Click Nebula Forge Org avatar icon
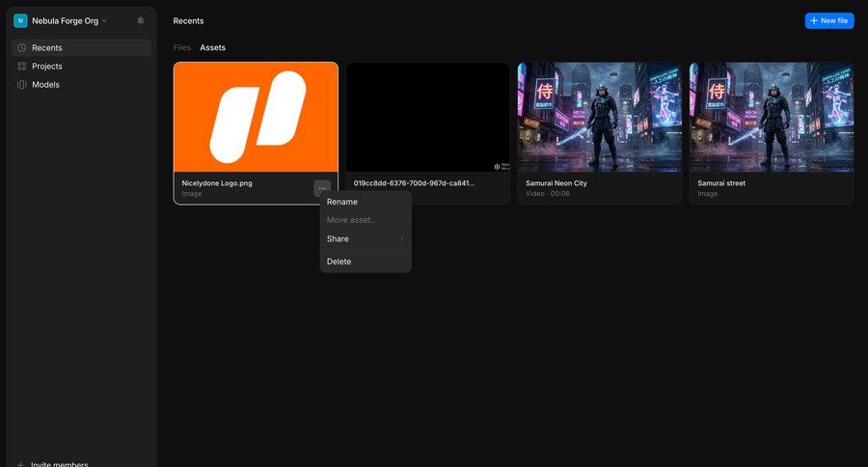The width and height of the screenshot is (868, 467). [x=20, y=20]
